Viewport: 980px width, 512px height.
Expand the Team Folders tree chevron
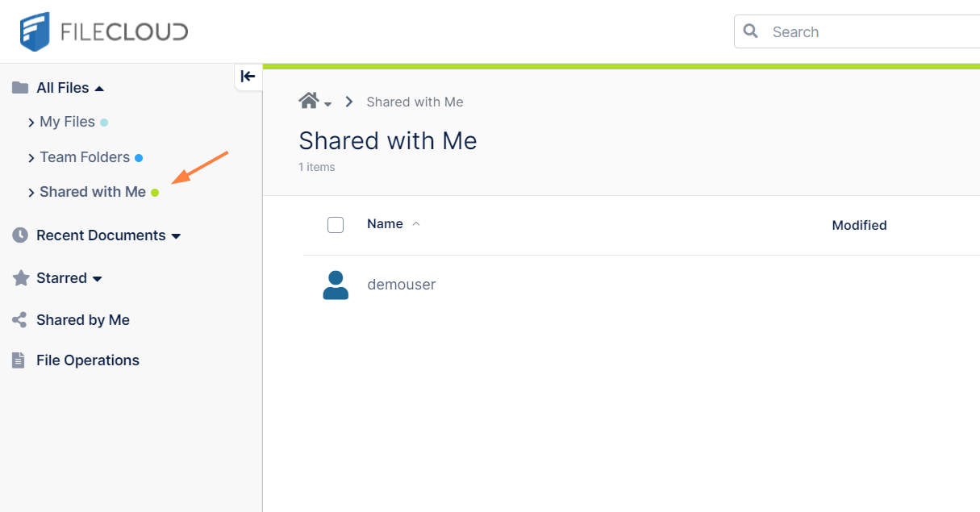point(31,158)
